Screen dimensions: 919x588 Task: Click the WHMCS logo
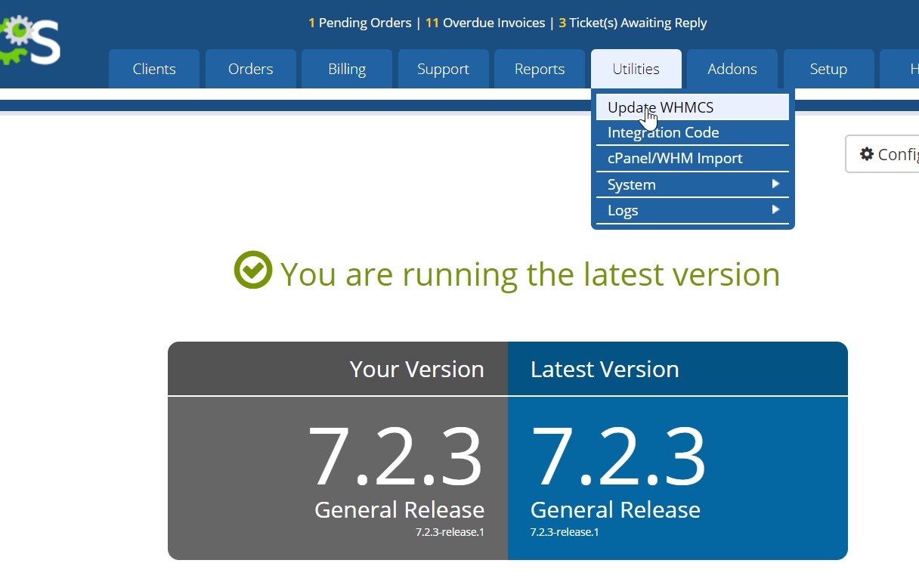(x=29, y=41)
